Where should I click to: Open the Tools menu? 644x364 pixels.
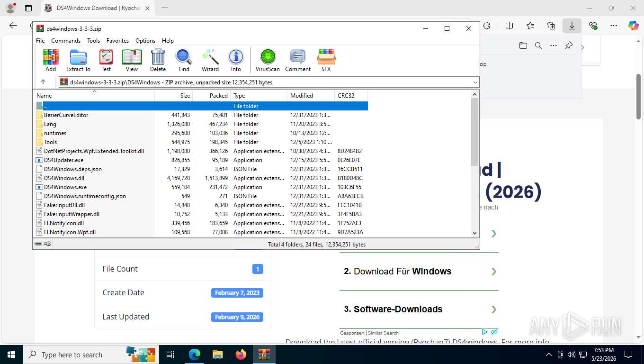(x=93, y=41)
